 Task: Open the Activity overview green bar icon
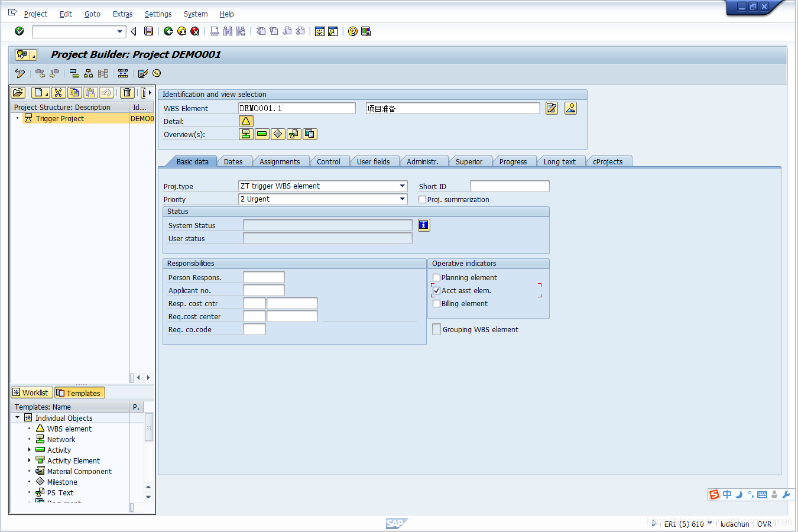262,134
